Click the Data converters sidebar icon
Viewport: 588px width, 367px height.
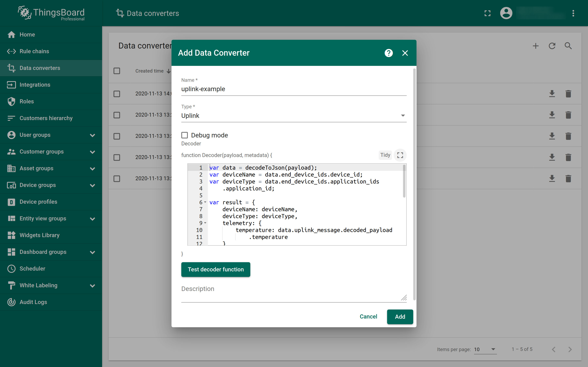click(11, 68)
